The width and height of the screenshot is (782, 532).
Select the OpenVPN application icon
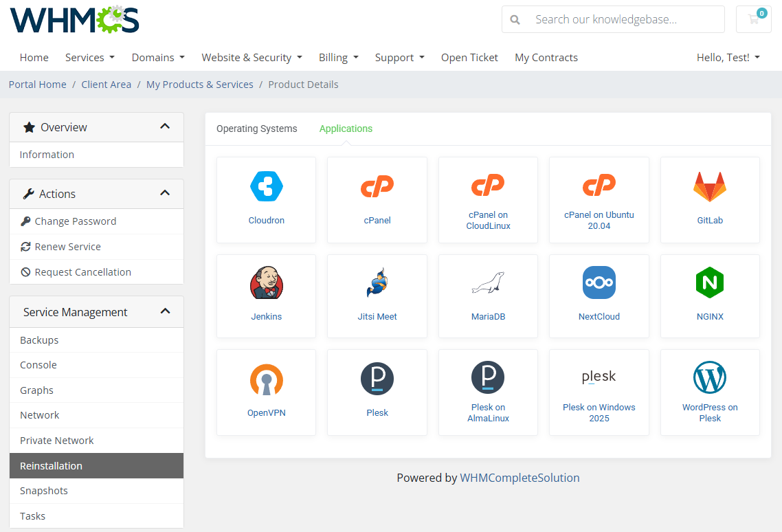(x=266, y=378)
